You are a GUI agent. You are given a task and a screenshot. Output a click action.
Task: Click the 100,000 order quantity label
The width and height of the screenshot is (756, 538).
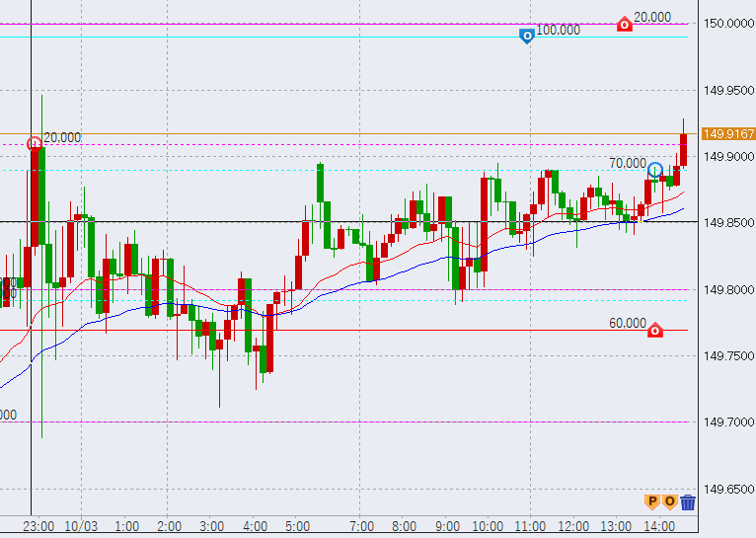(558, 31)
